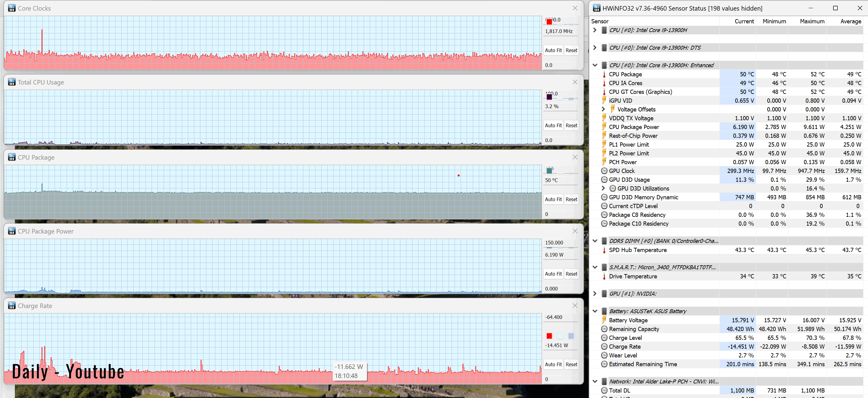Expand the GPU D3D Utilizations sub-item
This screenshot has height=398, width=868.
coord(603,188)
